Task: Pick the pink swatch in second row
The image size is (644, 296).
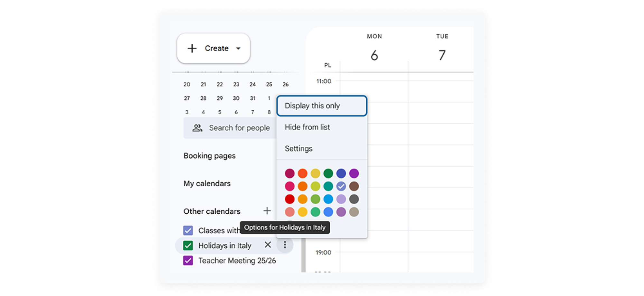Action: tap(289, 186)
